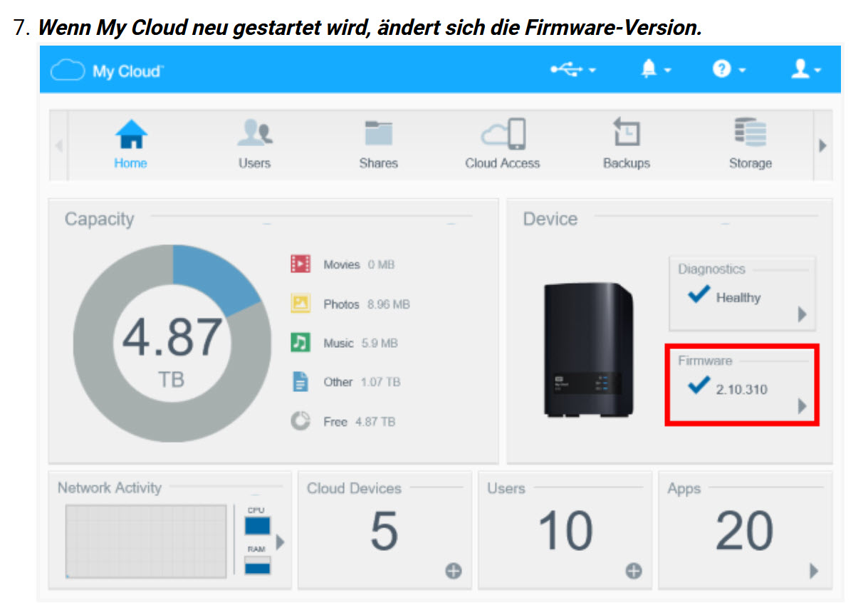This screenshot has height=615, width=868.
Task: Open the Users tab
Action: pos(254,145)
